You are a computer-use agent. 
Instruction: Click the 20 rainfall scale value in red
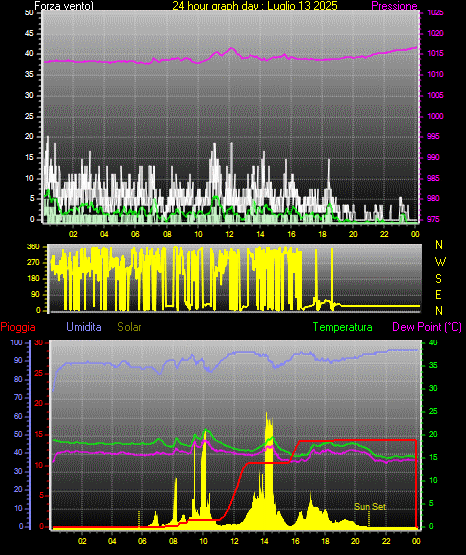[x=39, y=404]
